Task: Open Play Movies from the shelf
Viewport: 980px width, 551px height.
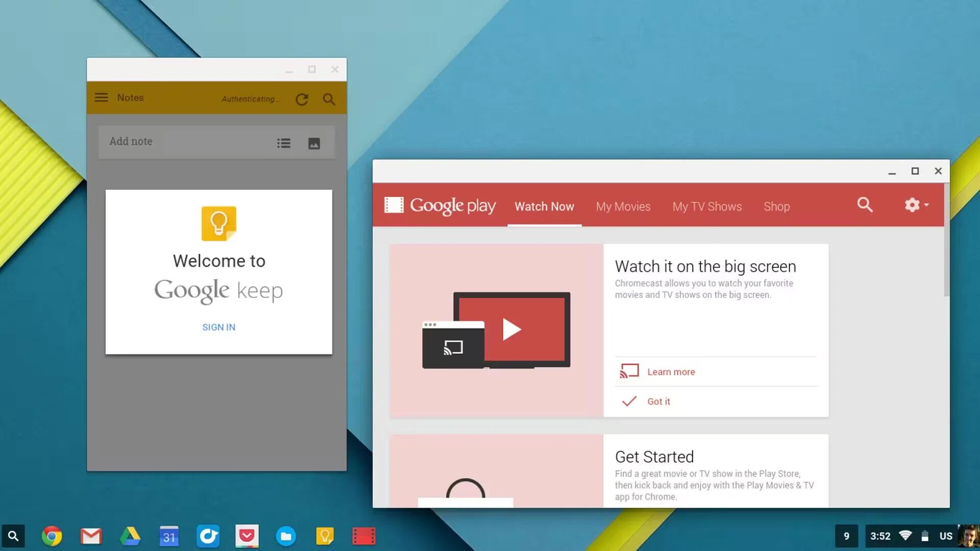Action: (364, 536)
